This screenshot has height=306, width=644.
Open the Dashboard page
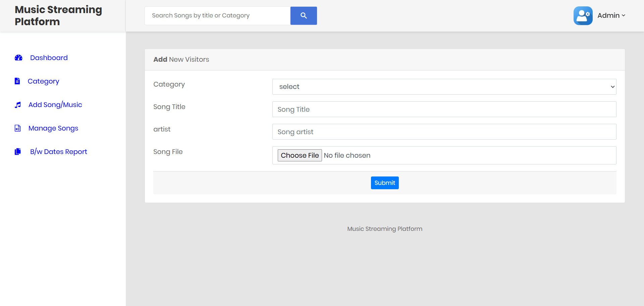pos(49,58)
